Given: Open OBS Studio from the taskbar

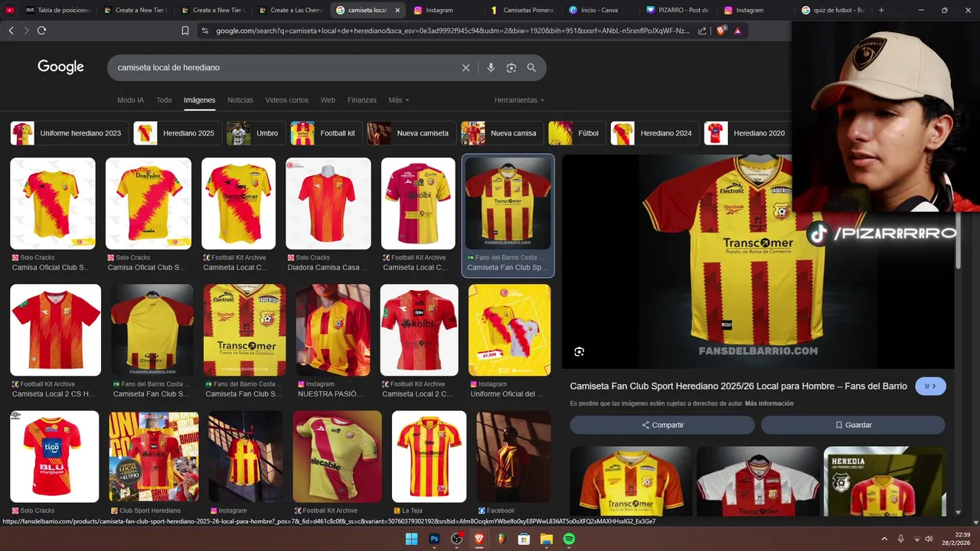Looking at the screenshot, I should (x=456, y=539).
